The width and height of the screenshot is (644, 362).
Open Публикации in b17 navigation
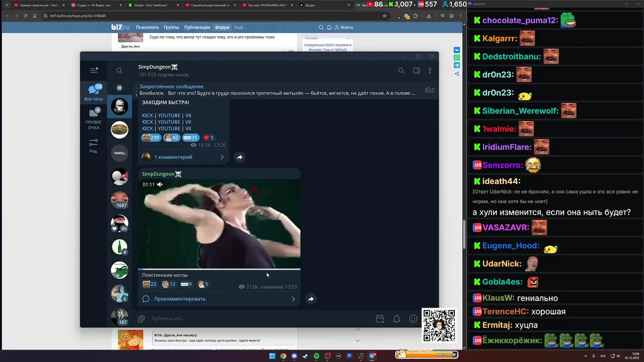[197, 28]
